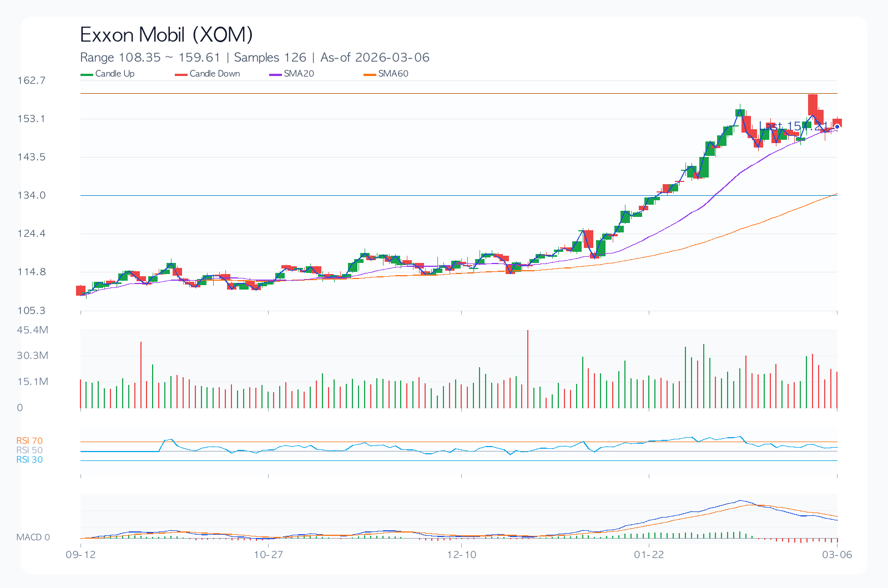Image resolution: width=888 pixels, height=588 pixels.
Task: Select the 10-27 date axis label
Action: coord(269,555)
